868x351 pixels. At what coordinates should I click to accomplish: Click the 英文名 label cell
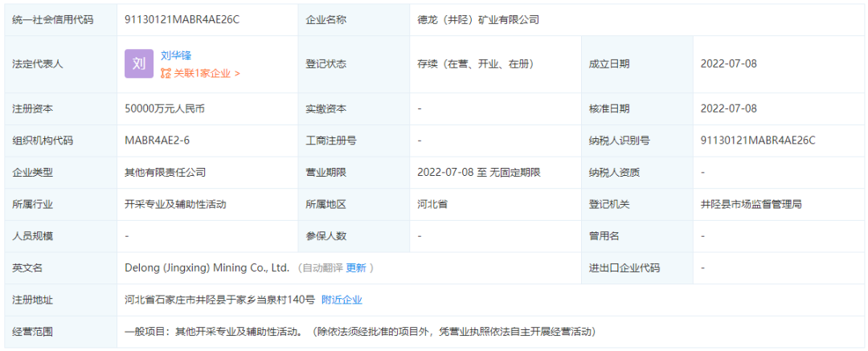[60, 268]
